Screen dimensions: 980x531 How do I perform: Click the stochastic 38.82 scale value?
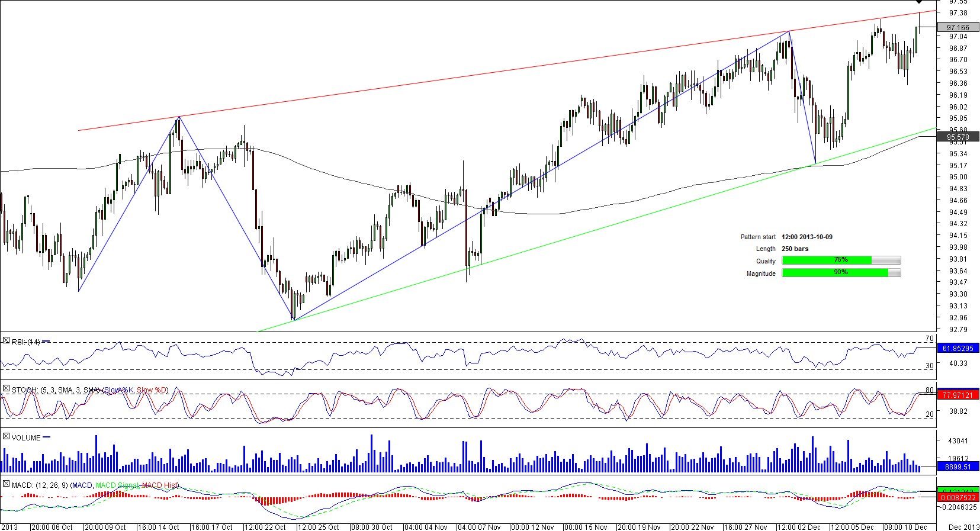point(958,411)
